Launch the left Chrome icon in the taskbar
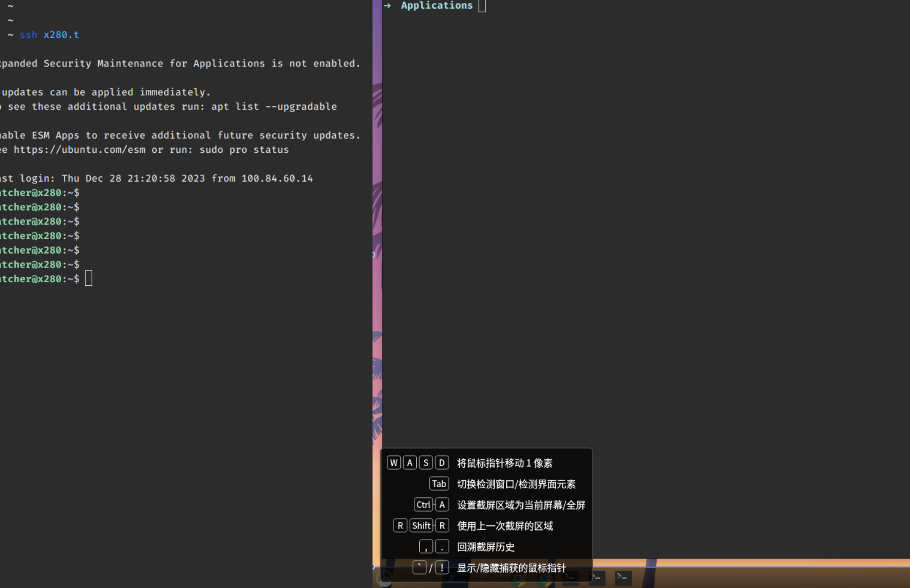 518,580
